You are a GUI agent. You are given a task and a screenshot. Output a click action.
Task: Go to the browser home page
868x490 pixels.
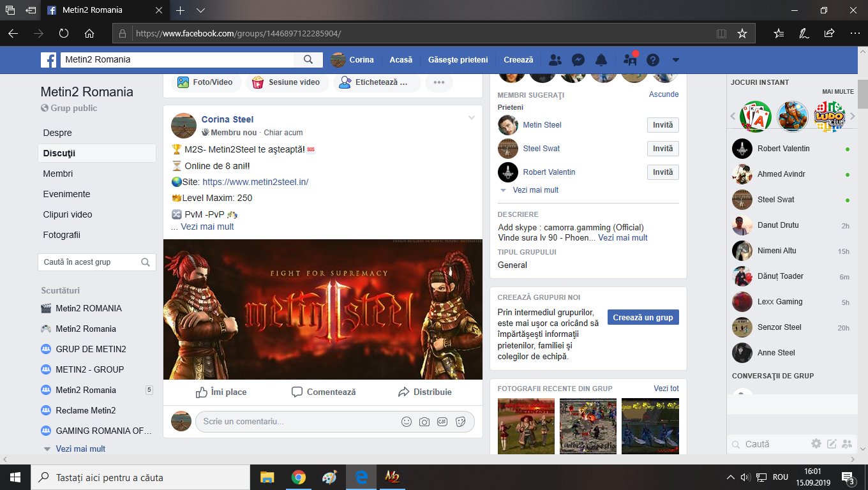(89, 33)
